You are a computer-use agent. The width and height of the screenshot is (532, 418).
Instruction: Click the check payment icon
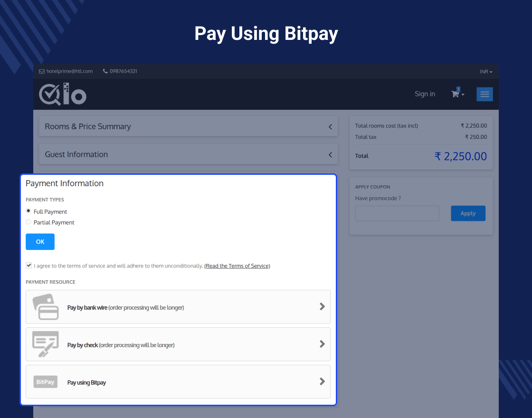coord(46,344)
